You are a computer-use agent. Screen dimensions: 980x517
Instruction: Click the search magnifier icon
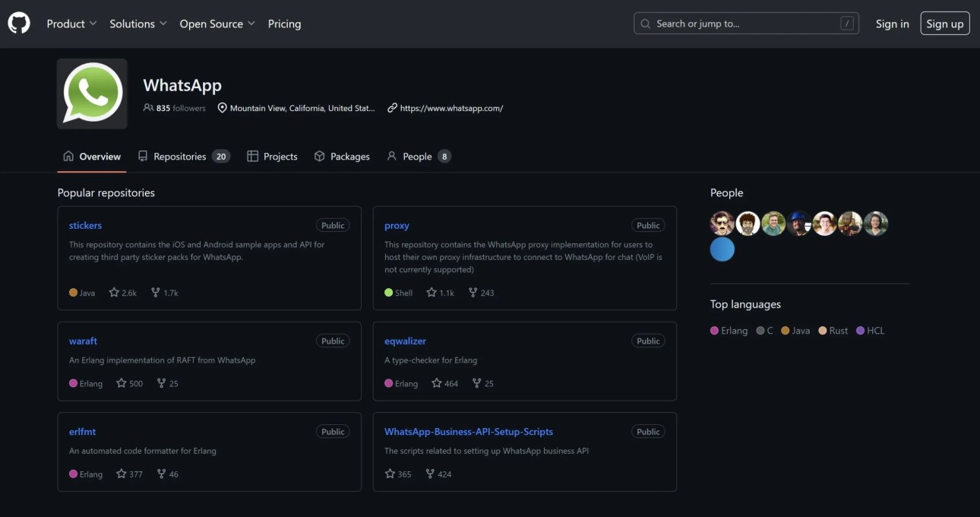point(646,24)
